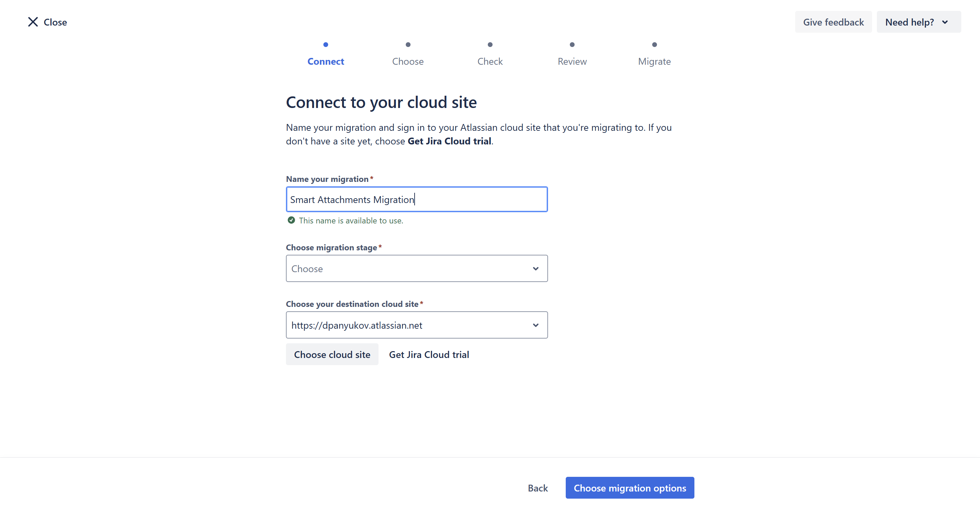Click the Migrate step dot indicator
This screenshot has width=980, height=516.
[654, 45]
